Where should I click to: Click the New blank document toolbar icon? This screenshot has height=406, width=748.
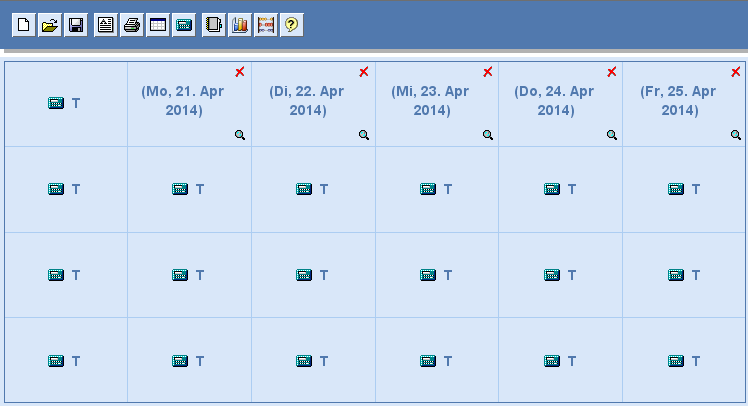click(x=23, y=25)
